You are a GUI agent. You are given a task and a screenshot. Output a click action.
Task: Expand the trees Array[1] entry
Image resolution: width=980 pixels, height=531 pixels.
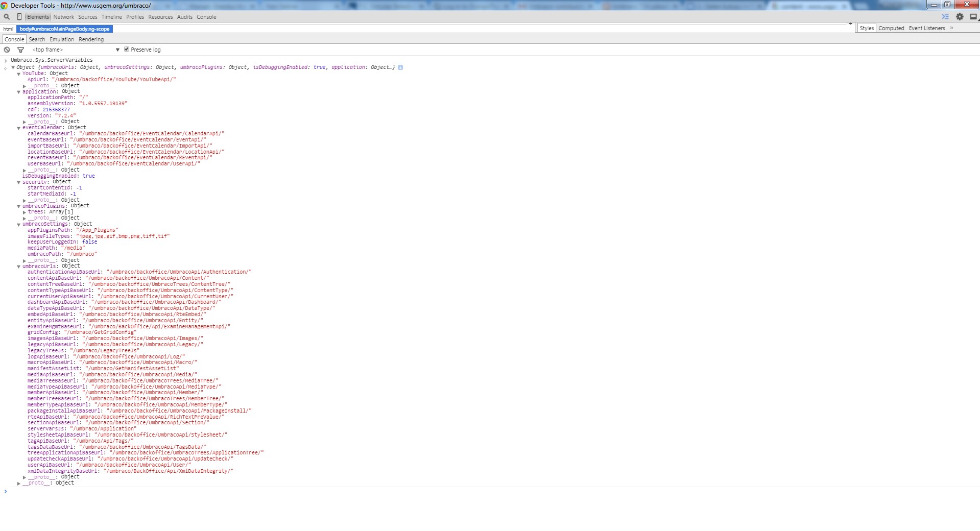tap(25, 212)
